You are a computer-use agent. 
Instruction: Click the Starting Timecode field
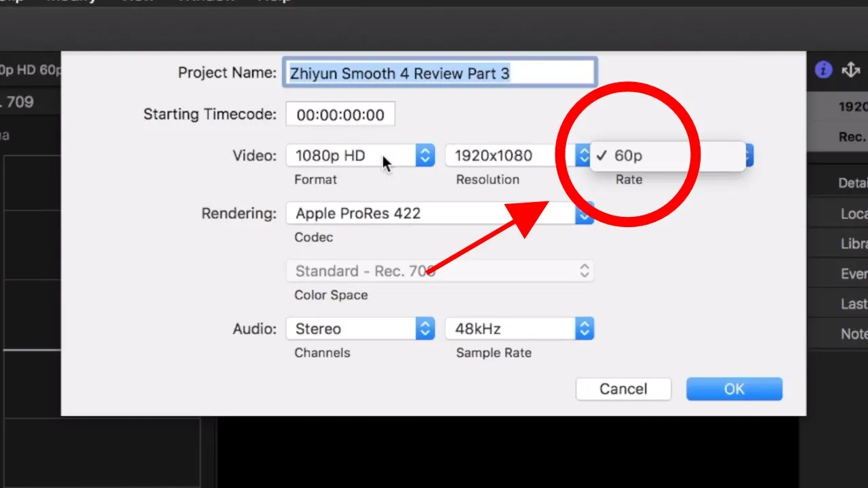(x=340, y=115)
